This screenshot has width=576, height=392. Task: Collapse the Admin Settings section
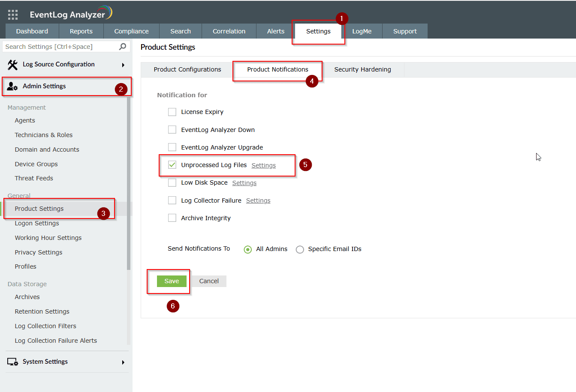(x=66, y=86)
